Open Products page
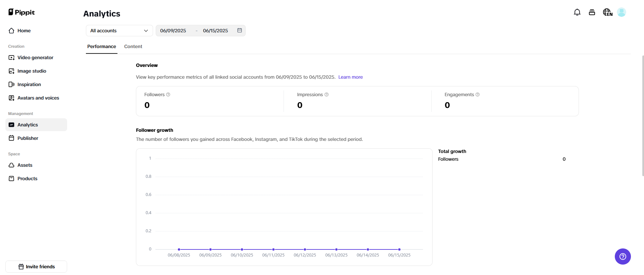 pyautogui.click(x=36, y=179)
